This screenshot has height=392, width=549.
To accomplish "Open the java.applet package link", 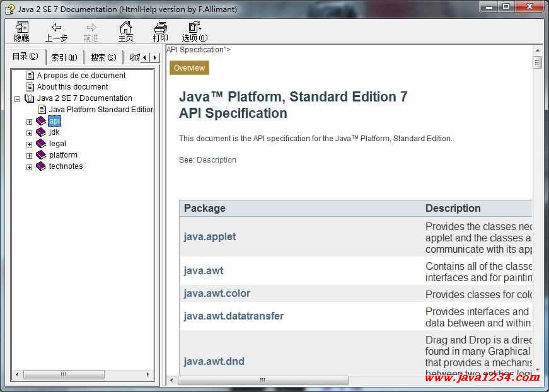I will 210,237.
